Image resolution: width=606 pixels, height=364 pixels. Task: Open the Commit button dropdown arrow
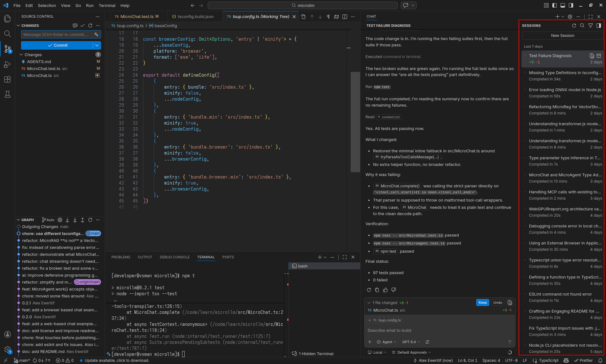(97, 45)
